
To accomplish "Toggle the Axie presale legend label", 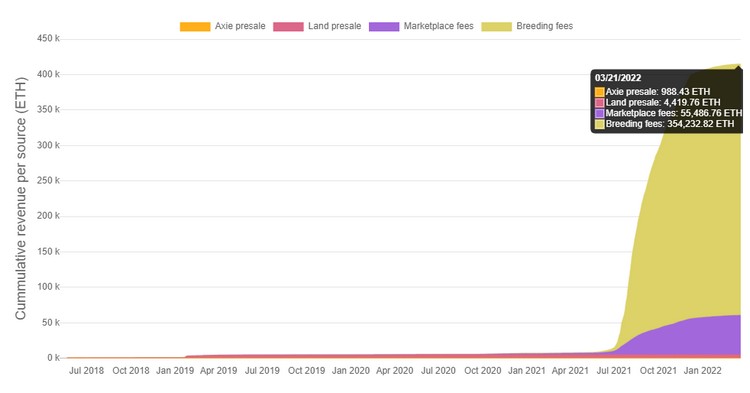I will click(x=240, y=26).
